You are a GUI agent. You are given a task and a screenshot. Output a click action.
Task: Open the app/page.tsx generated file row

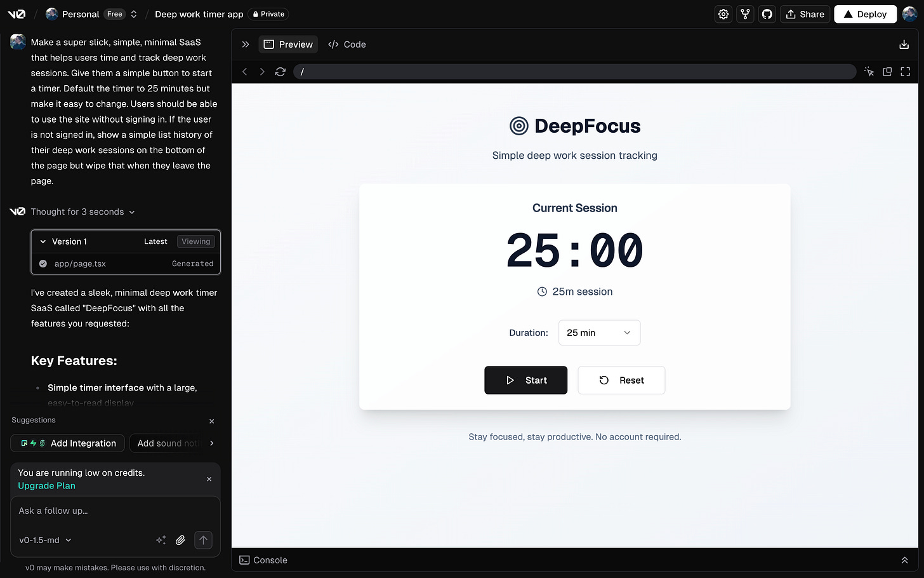(x=126, y=264)
